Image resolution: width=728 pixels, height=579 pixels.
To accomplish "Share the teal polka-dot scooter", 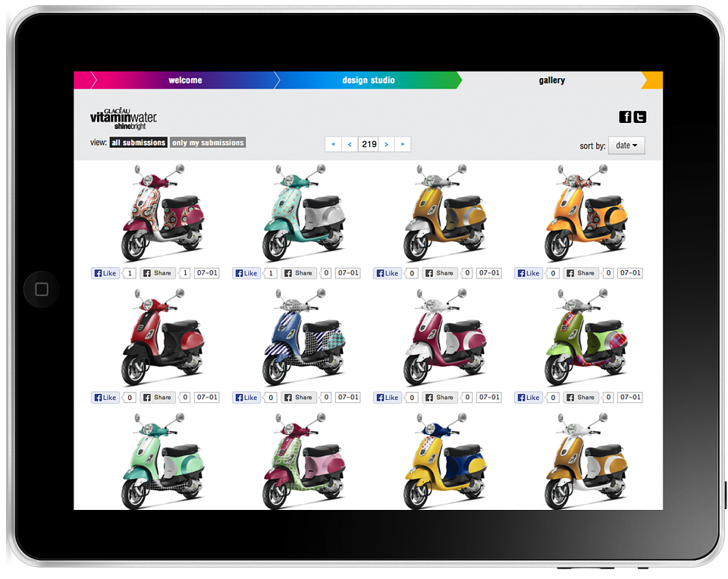I will click(x=299, y=273).
